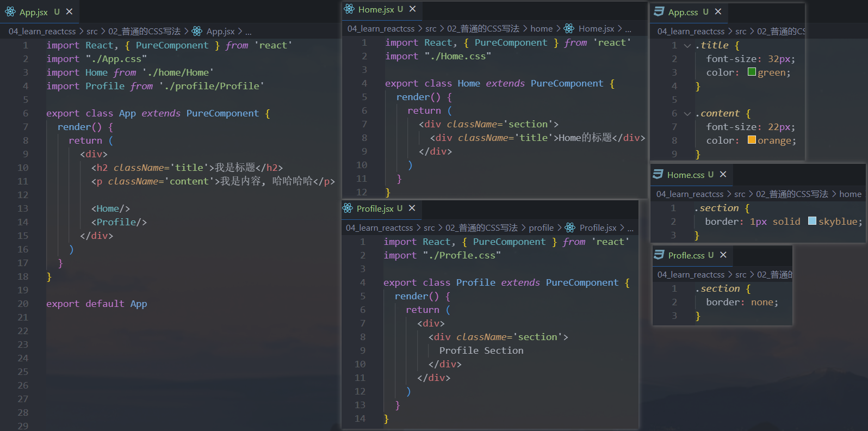This screenshot has height=431, width=868.
Task: Click line number 14 in Profile.jsx gutter
Action: coord(360,418)
